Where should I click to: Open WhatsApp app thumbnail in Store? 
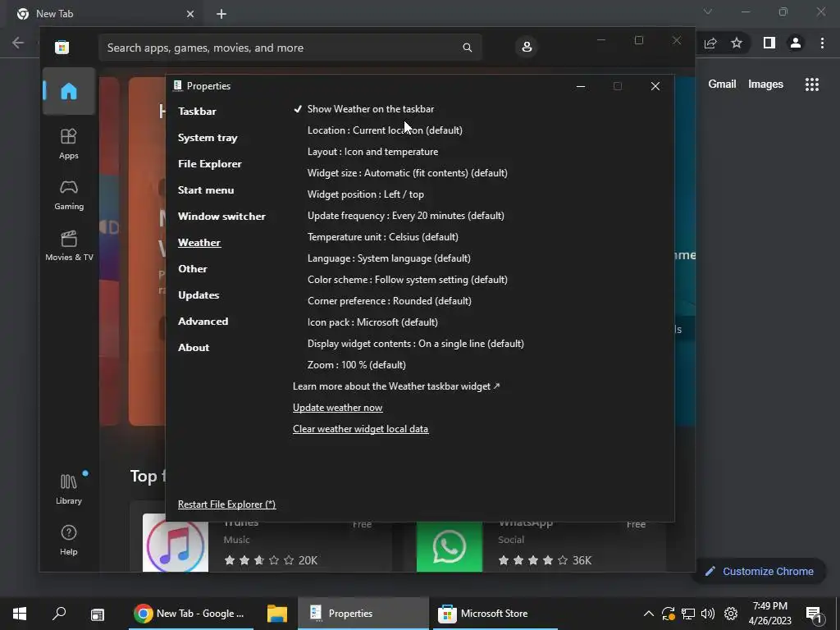point(449,546)
